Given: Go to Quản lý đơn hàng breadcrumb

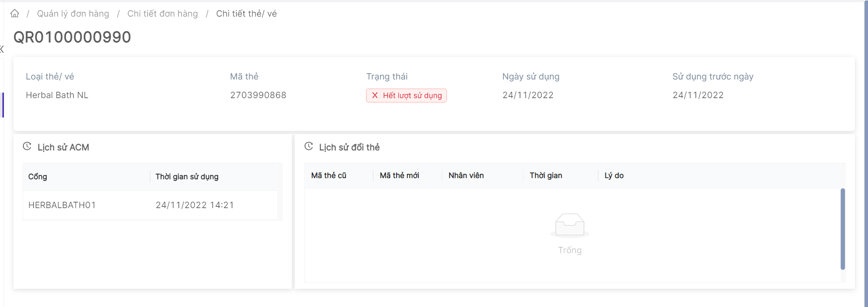Looking at the screenshot, I should [73, 14].
